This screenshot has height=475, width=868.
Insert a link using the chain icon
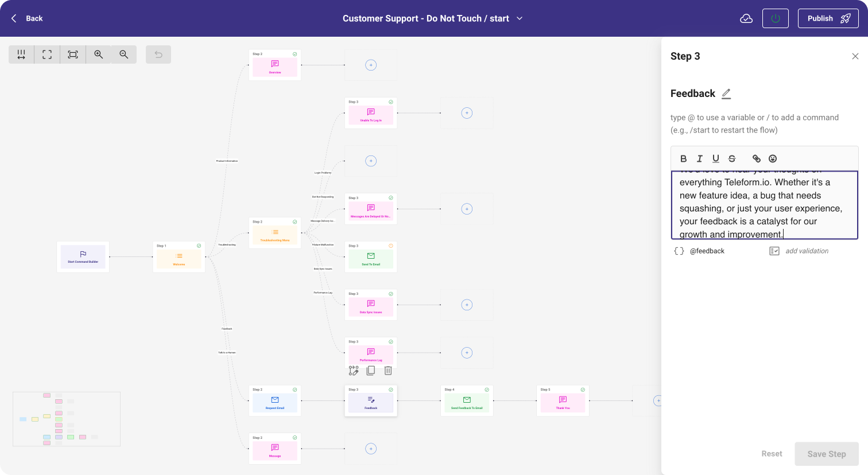point(757,159)
